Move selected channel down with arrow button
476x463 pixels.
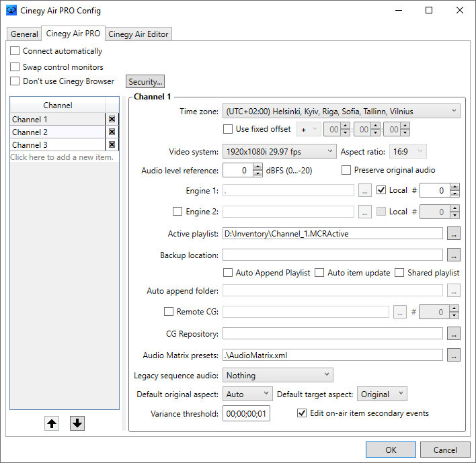click(77, 423)
